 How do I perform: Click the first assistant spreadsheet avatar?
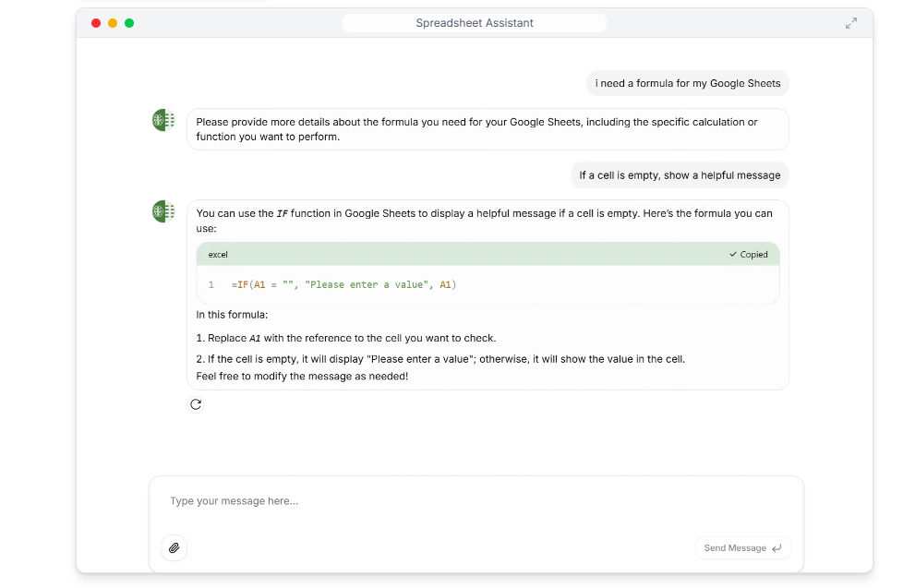pyautogui.click(x=163, y=120)
